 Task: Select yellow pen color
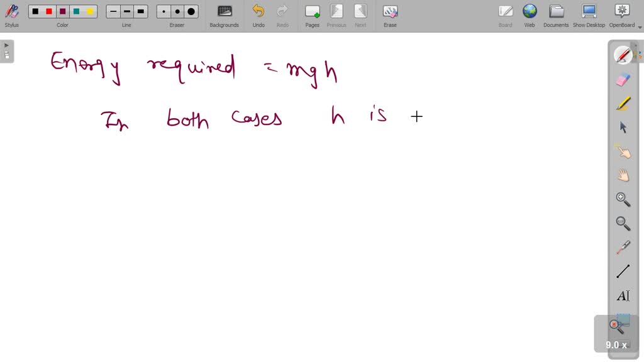click(90, 11)
